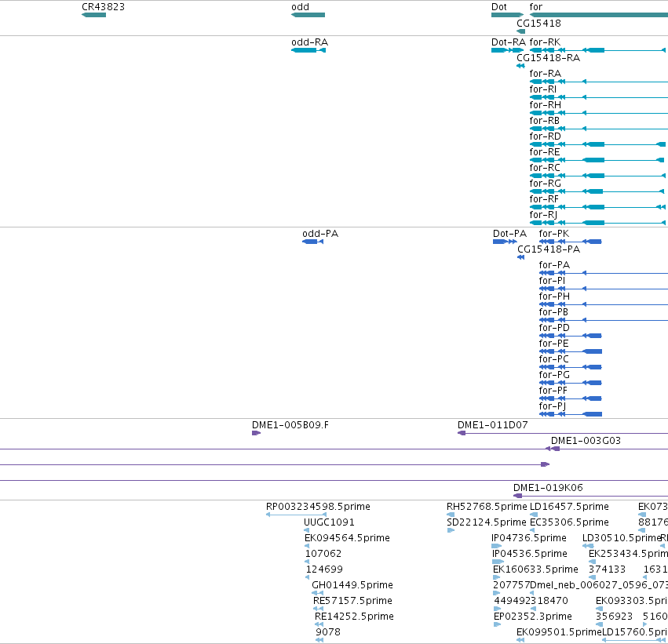Click the for-RK transcript label
Viewport: 668px width, 644px height.
[x=545, y=42]
